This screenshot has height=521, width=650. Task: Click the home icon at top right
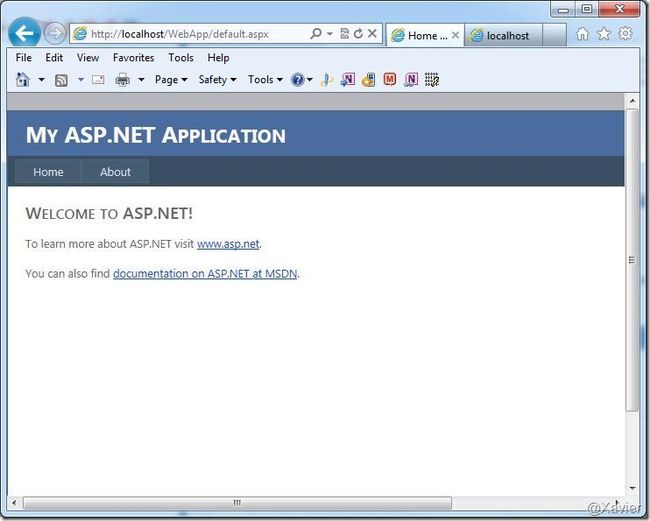pos(582,34)
